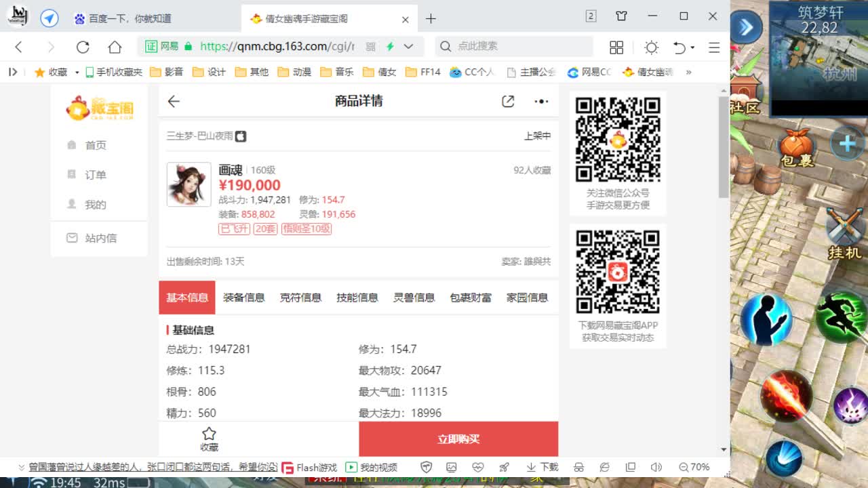Mute the browser speaker icon
The width and height of the screenshot is (868, 488).
(656, 467)
